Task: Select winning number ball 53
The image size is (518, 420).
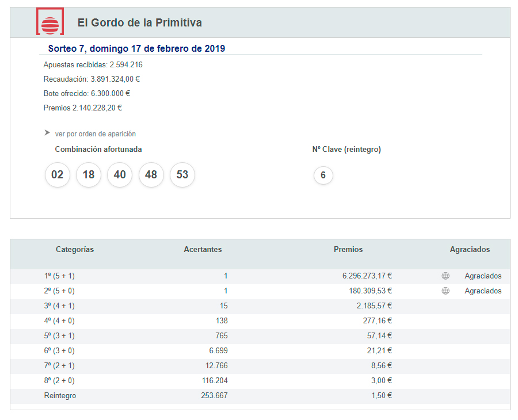Action: point(182,175)
